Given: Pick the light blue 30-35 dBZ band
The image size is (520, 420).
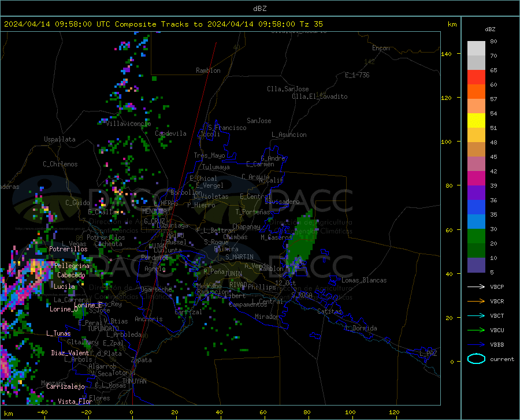Looking at the screenshot, I should click(x=476, y=222).
